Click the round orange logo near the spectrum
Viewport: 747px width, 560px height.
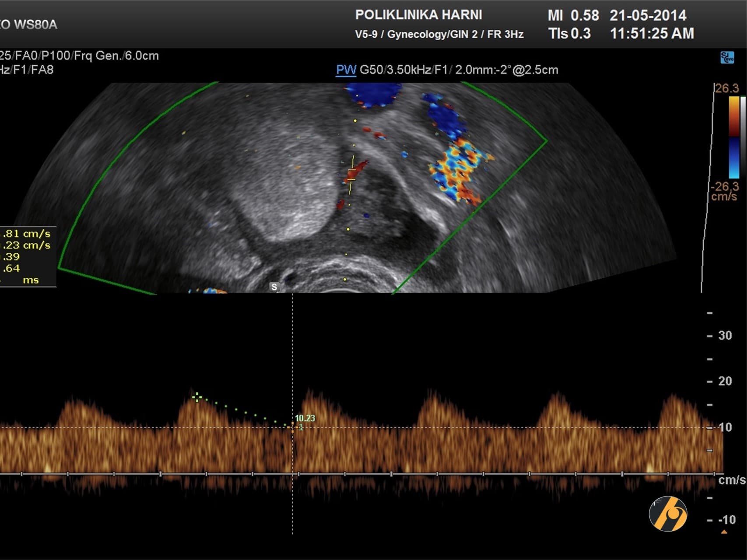click(x=668, y=514)
